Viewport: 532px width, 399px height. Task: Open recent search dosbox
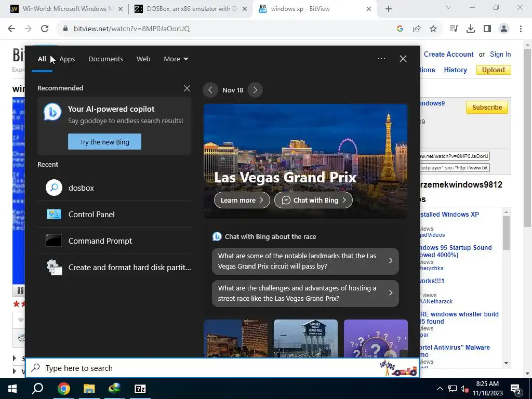point(114,188)
